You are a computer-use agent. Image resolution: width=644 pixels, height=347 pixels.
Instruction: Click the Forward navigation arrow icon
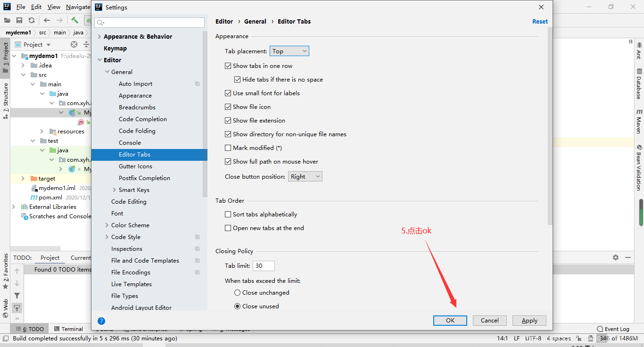point(59,20)
